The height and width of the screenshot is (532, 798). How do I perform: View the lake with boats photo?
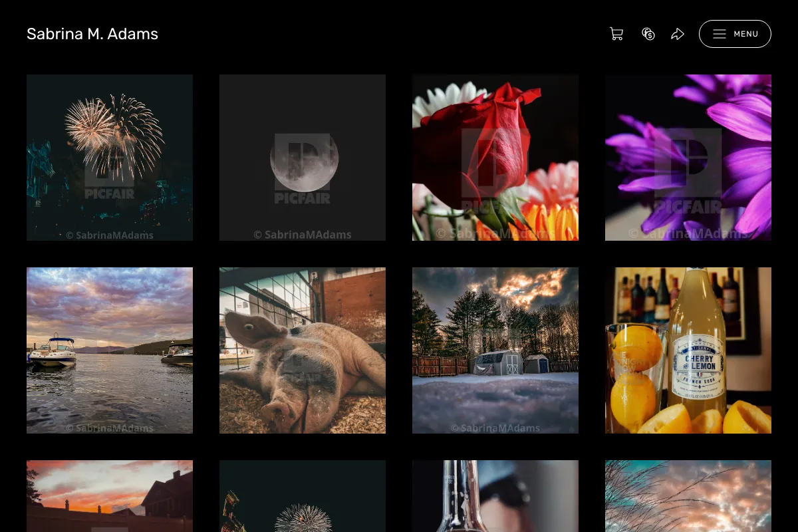point(110,350)
